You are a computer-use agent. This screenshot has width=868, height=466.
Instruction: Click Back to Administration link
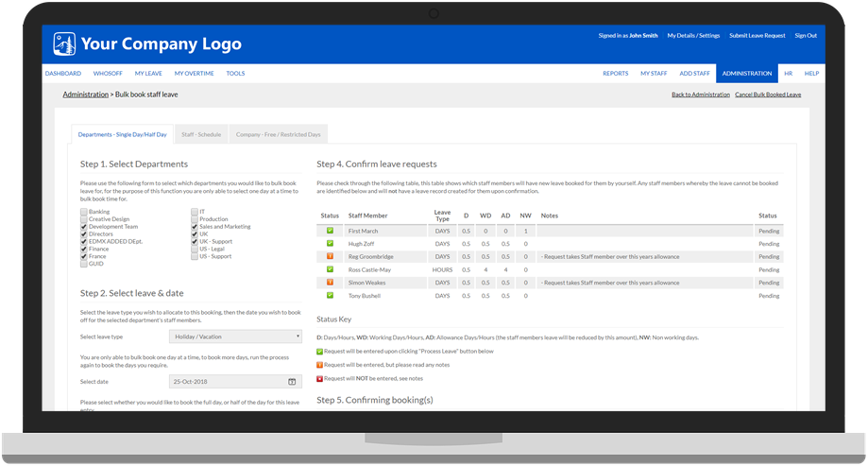pos(701,95)
